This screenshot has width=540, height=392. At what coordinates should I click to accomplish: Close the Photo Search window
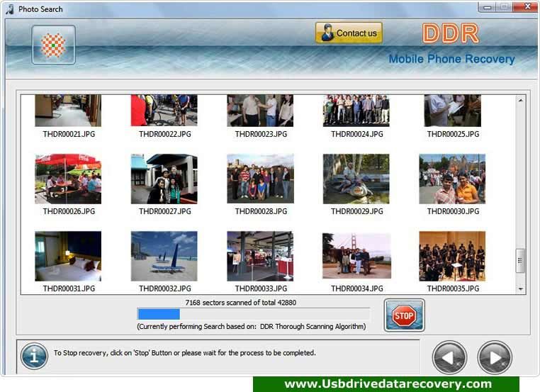click(527, 6)
